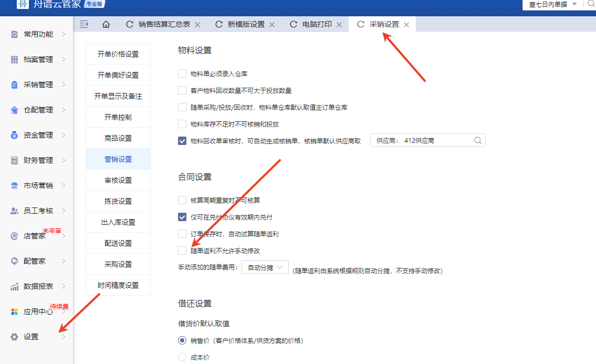This screenshot has width=596, height=364.
Task: Click the home icon in tab bar
Action: pos(106,25)
